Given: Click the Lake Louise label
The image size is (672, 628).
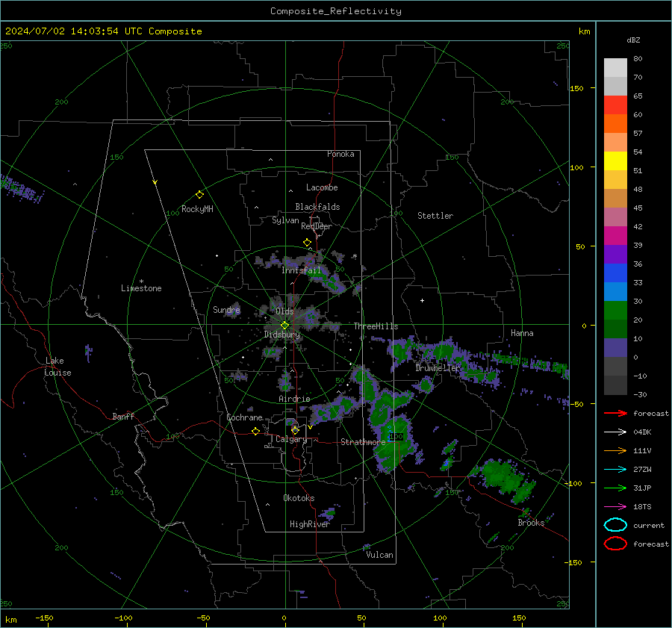Looking at the screenshot, I should pyautogui.click(x=58, y=367).
